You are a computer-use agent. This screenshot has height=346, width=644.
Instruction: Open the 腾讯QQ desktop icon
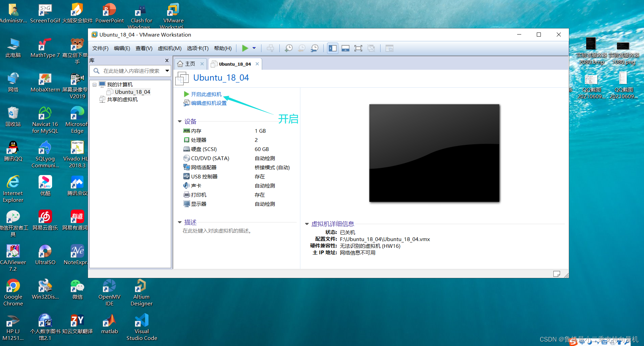tap(13, 151)
